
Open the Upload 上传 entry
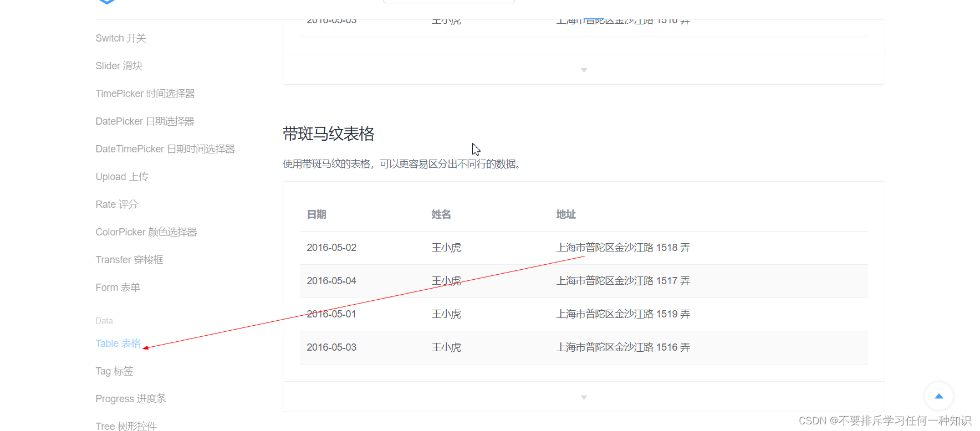(122, 177)
